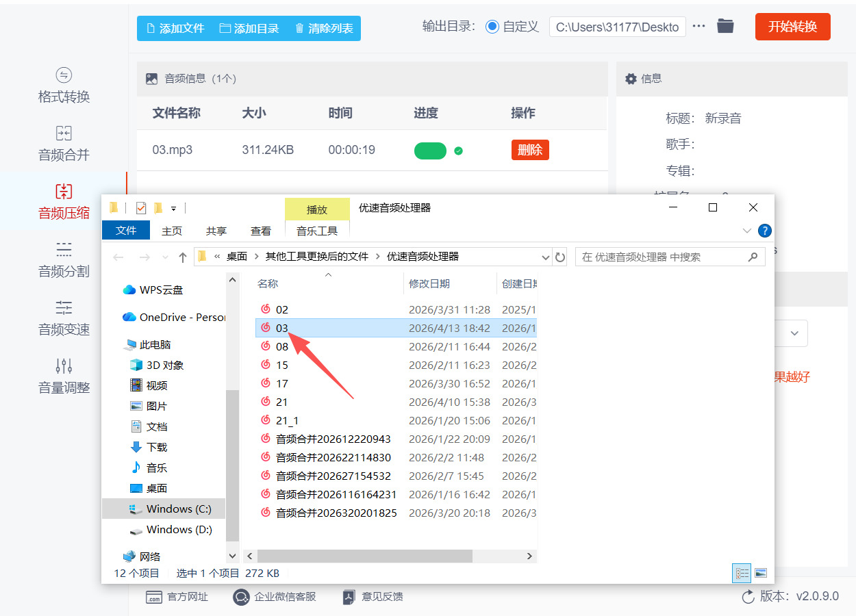This screenshot has width=856, height=616.
Task: Click the 清除列表 button
Action: [x=324, y=28]
